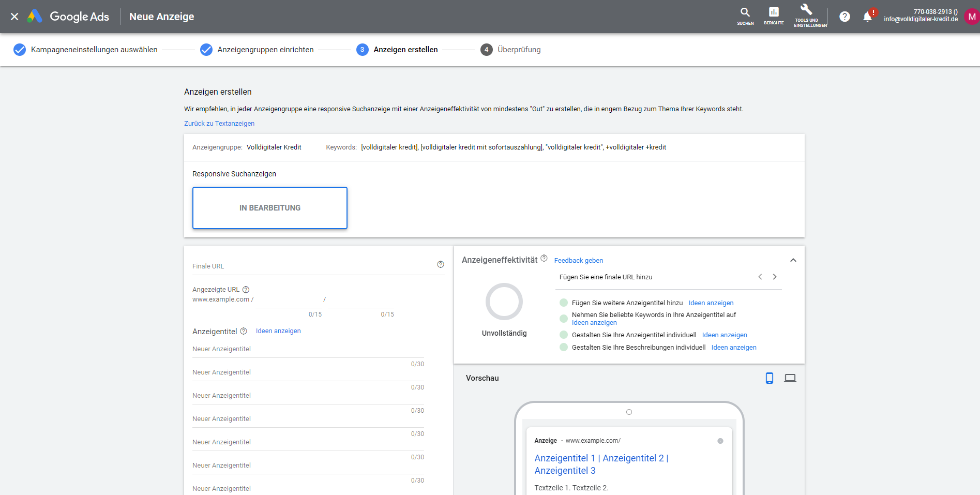Jump to the Überprüfung step

click(x=511, y=50)
